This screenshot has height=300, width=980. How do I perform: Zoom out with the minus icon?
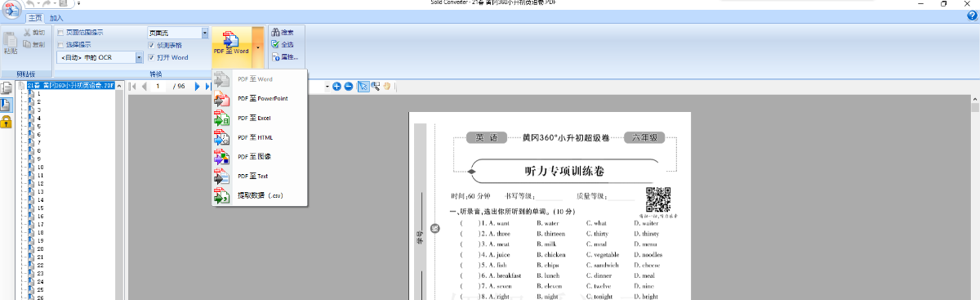(x=348, y=86)
